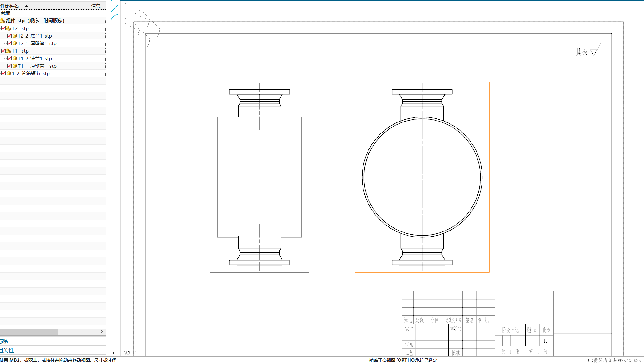Viewport: 644px width, 364px height.
Task: Select T1-2_法兰1_stp in the tree
Action: click(35, 58)
